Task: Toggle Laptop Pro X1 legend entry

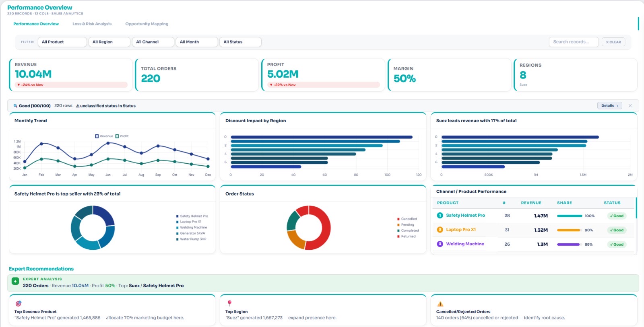Action: coord(189,222)
